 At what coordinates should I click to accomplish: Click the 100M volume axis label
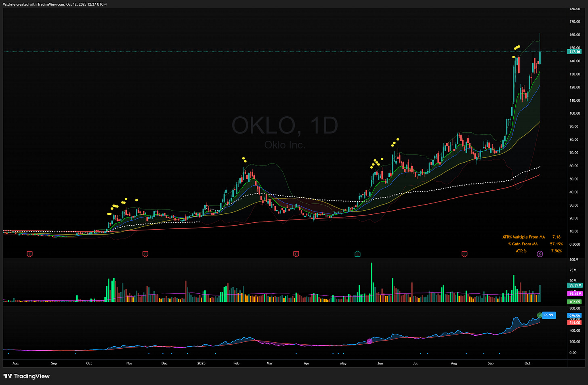(574, 259)
